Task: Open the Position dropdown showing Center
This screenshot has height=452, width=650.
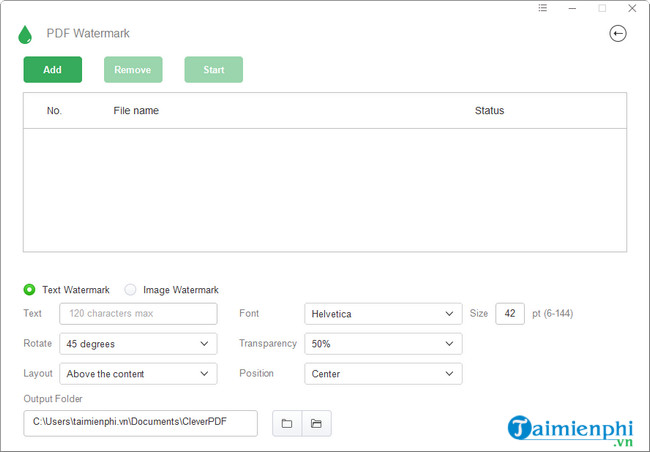Action: 383,374
